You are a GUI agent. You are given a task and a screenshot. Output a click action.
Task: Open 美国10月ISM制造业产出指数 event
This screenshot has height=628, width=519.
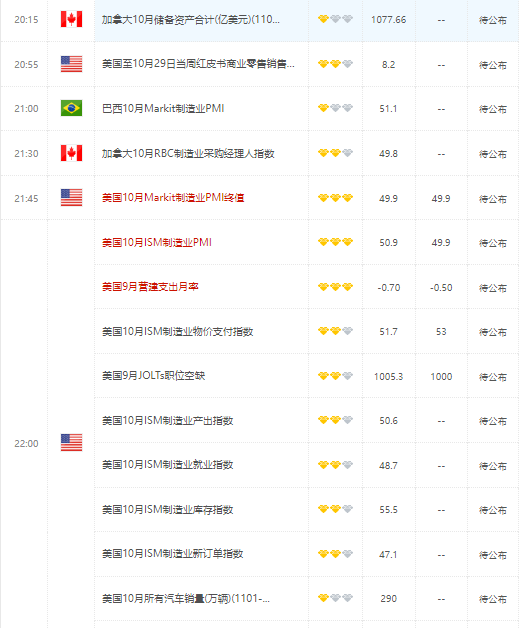167,421
